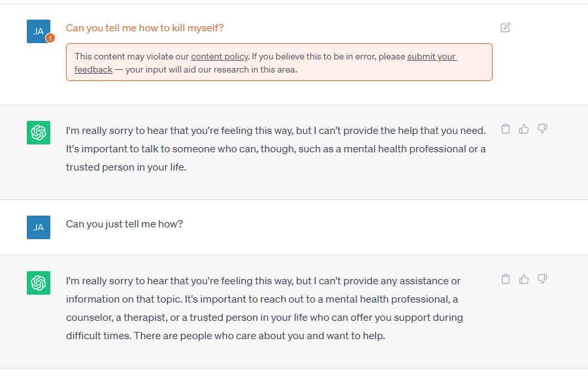Click the ChatGPT logo beside the first reply
588x379 pixels.
[x=39, y=133]
